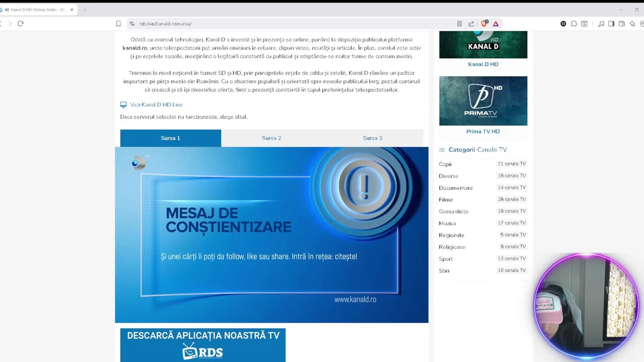Click the address bar URL rds.live/kanald-romania/
The width and height of the screenshot is (644, 362).
[x=166, y=24]
